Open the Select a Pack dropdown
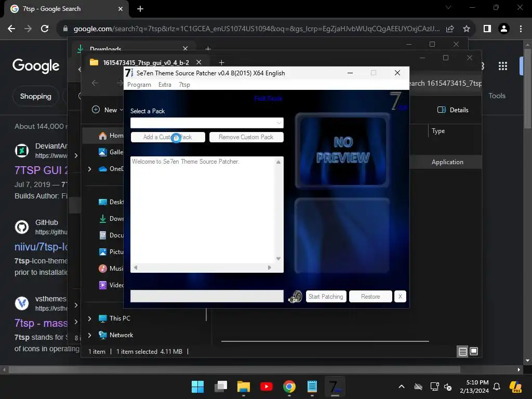Image resolution: width=532 pixels, height=399 pixels. [x=207, y=123]
